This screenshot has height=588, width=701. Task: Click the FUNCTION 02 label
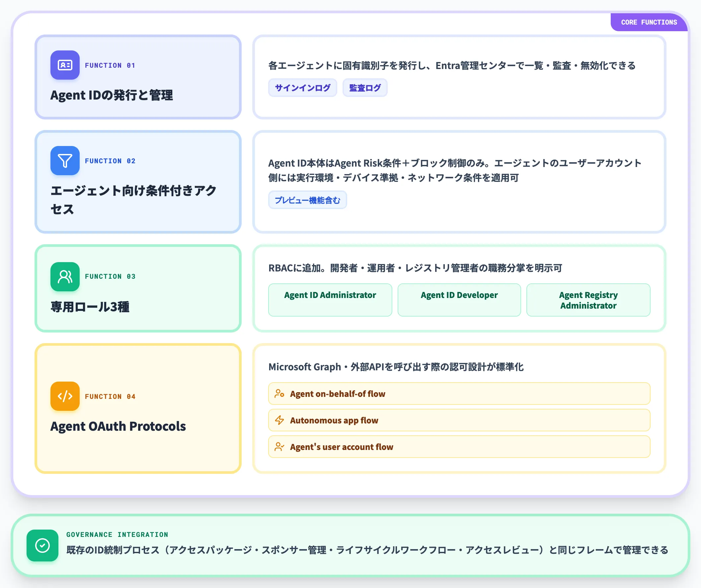click(110, 161)
